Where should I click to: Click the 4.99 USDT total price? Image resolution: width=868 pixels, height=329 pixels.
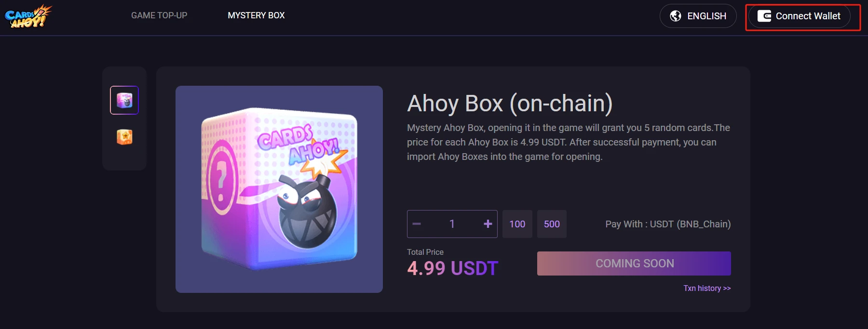[x=452, y=268]
